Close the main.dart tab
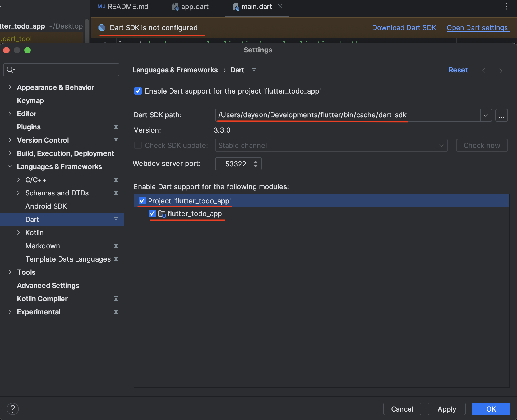 pos(280,7)
